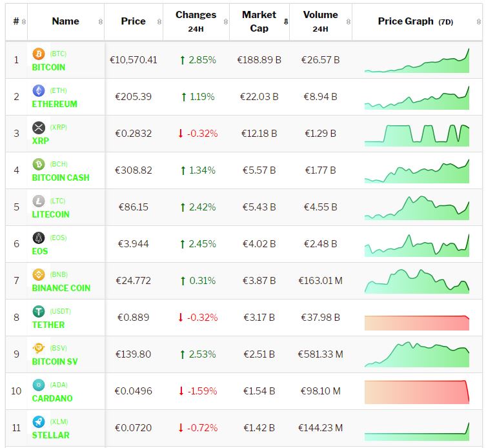The width and height of the screenshot is (486, 448).
Task: Click the Ethereum diamond logo icon
Action: click(39, 90)
